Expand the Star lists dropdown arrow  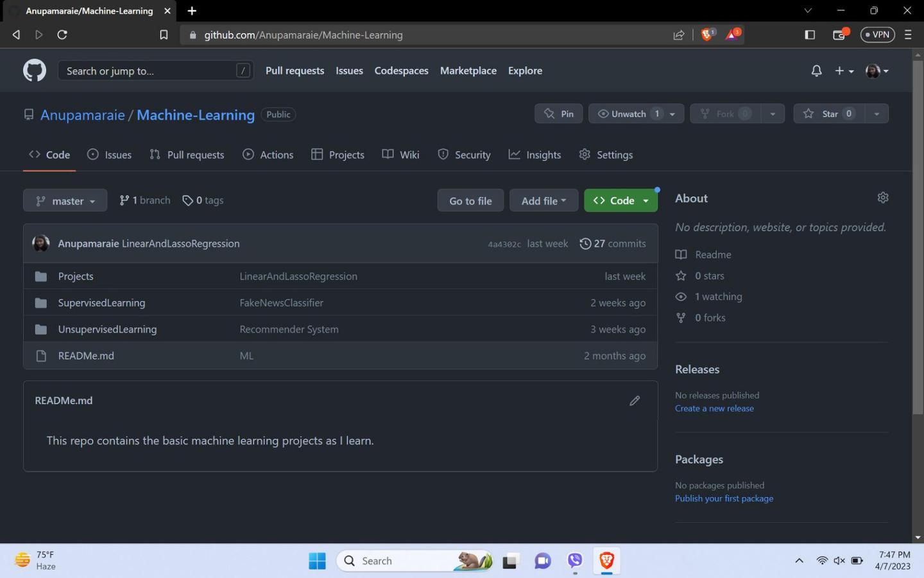(x=877, y=114)
